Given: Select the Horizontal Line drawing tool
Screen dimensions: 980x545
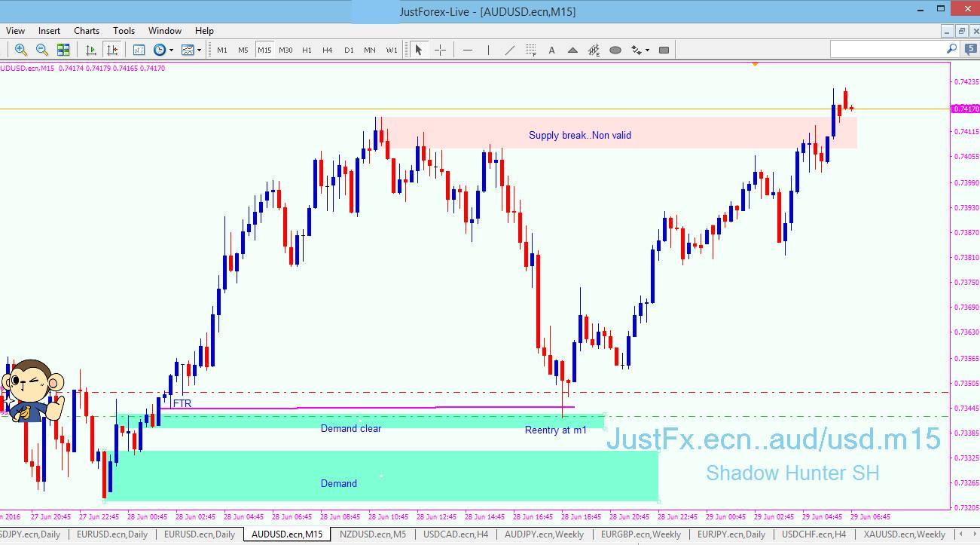Looking at the screenshot, I should tap(469, 50).
